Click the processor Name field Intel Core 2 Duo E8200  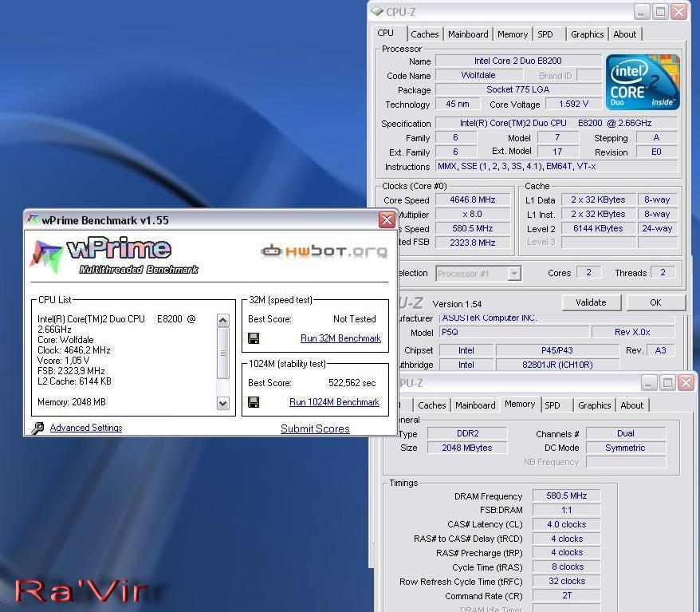(x=518, y=61)
